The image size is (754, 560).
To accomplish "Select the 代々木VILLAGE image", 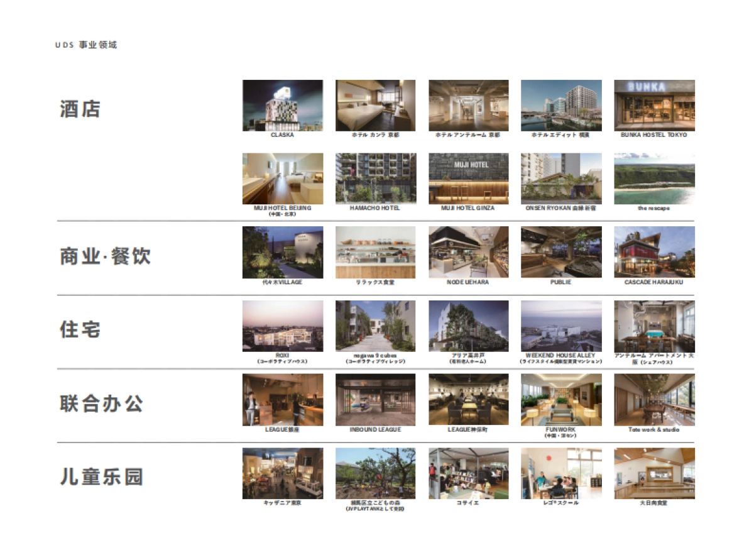I will tap(281, 252).
